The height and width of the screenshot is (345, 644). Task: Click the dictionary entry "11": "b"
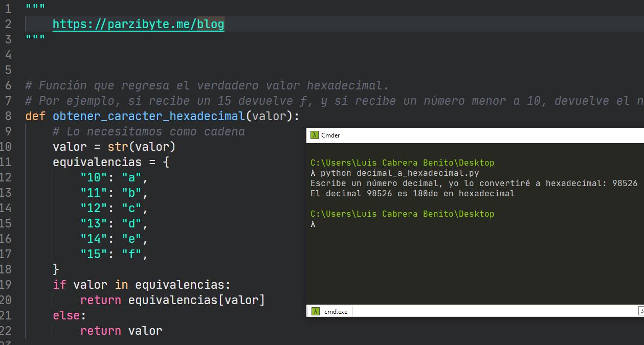[x=114, y=193]
